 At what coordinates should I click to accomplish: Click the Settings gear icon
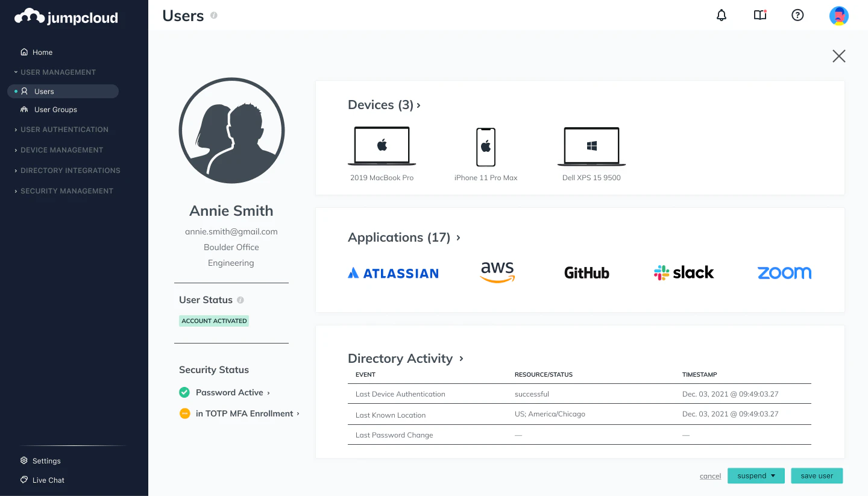pos(24,460)
